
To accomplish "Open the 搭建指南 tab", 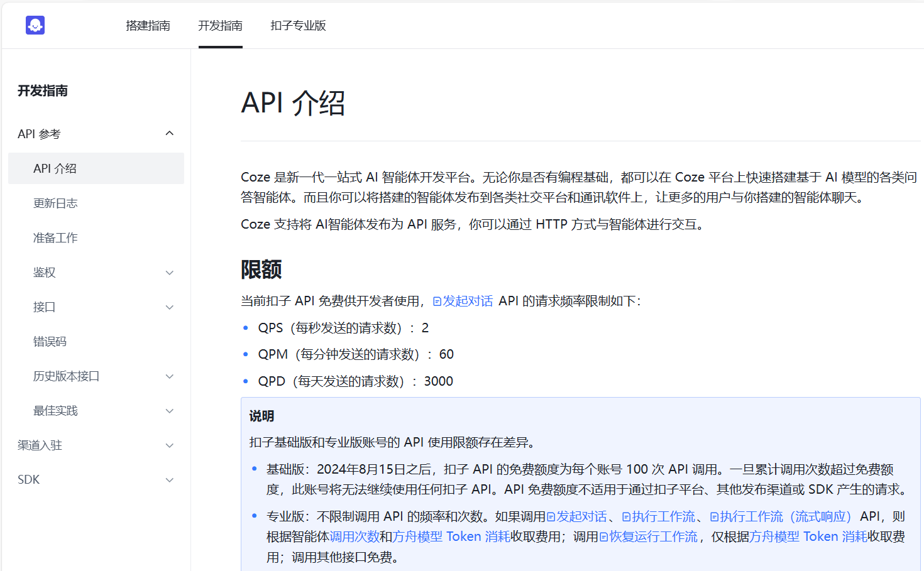I will pyautogui.click(x=148, y=26).
